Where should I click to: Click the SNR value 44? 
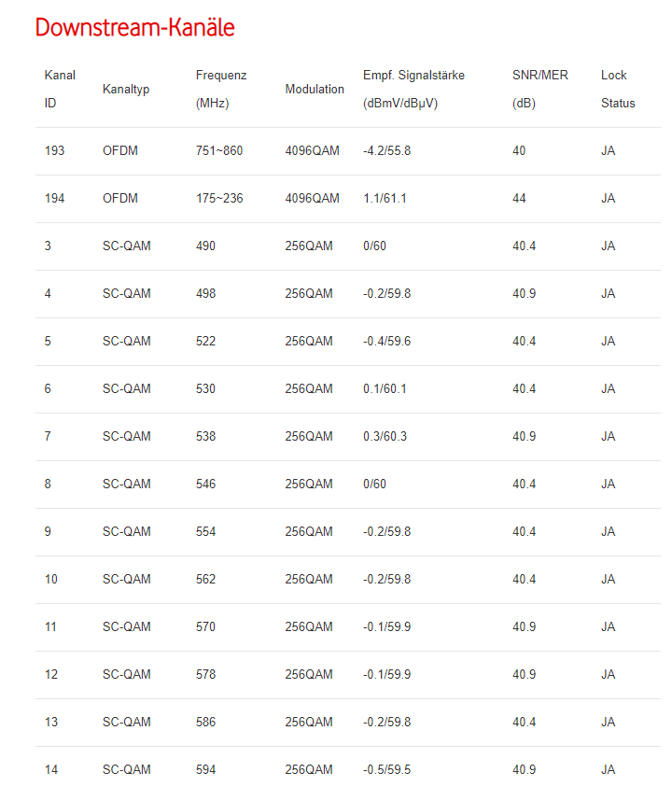coord(520,198)
